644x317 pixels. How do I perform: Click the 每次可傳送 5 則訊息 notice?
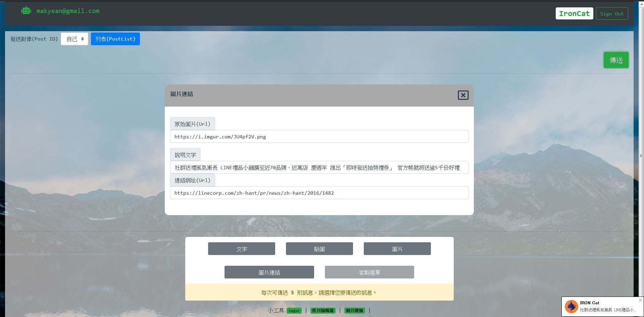pyautogui.click(x=319, y=293)
